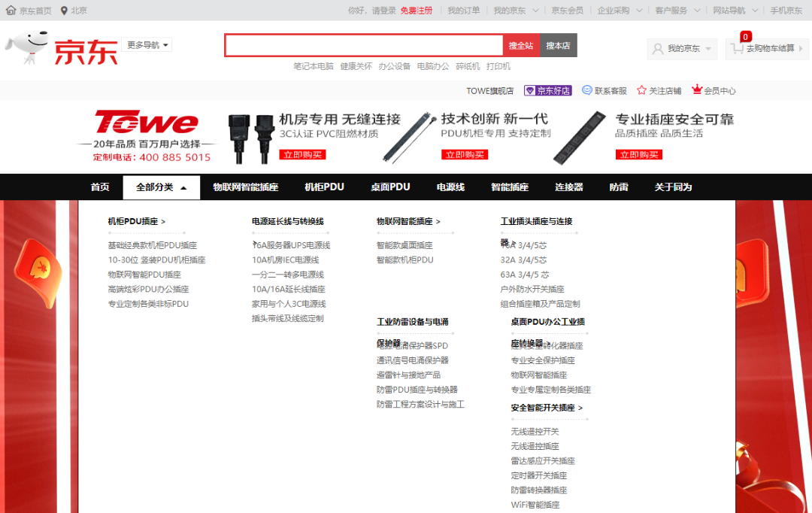The height and width of the screenshot is (513, 812).
Task: Open 定时器开关插座 link
Action: pyautogui.click(x=539, y=475)
